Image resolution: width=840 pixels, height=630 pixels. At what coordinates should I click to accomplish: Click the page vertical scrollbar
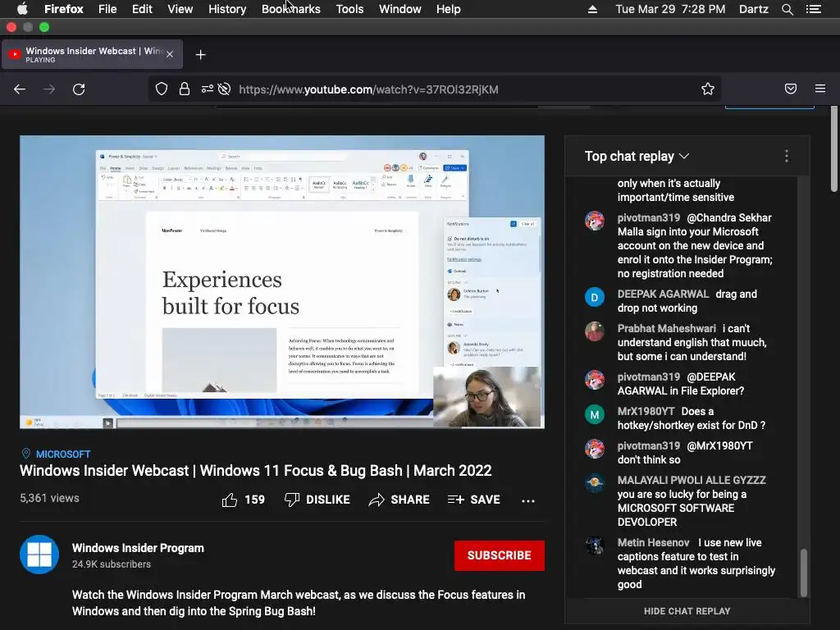tap(833, 149)
